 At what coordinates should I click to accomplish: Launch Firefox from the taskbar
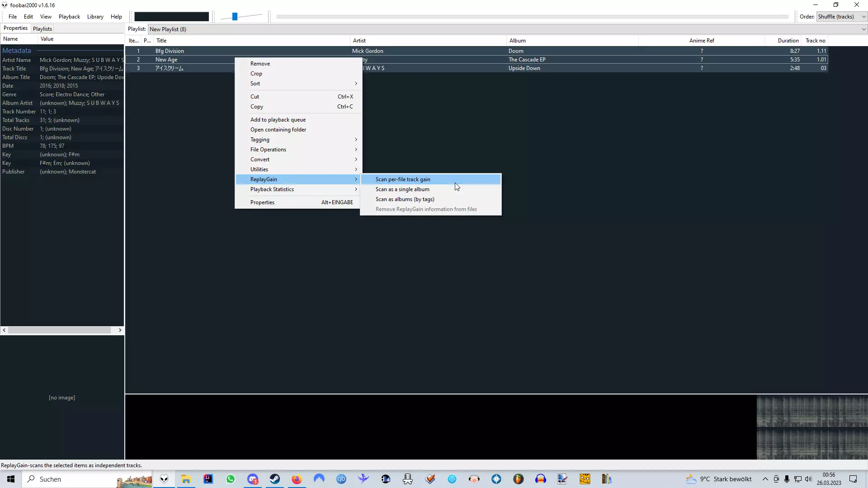pos(297,479)
